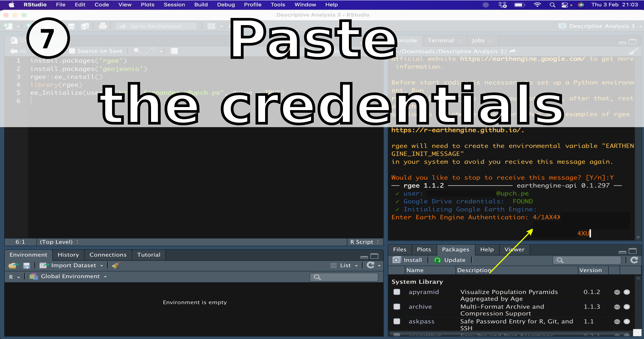Check the askpass package checkbox
Screen dimensions: 644x339
coord(397,321)
